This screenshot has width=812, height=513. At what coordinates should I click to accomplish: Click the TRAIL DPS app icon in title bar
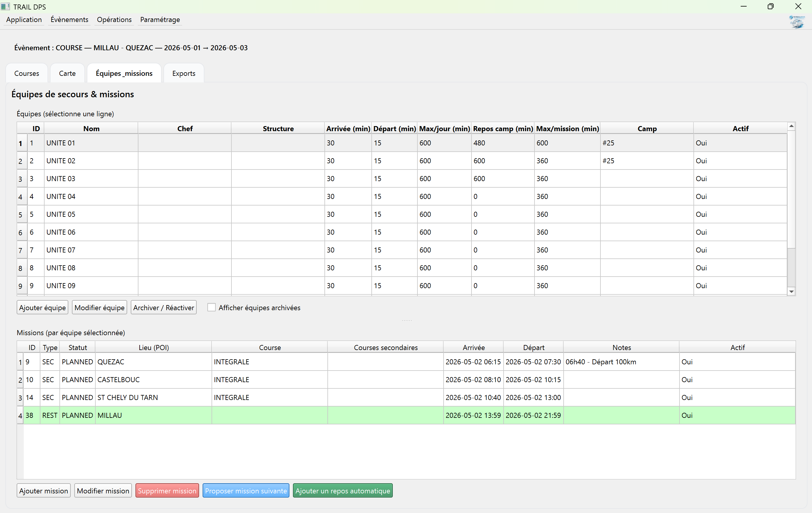tap(5, 7)
